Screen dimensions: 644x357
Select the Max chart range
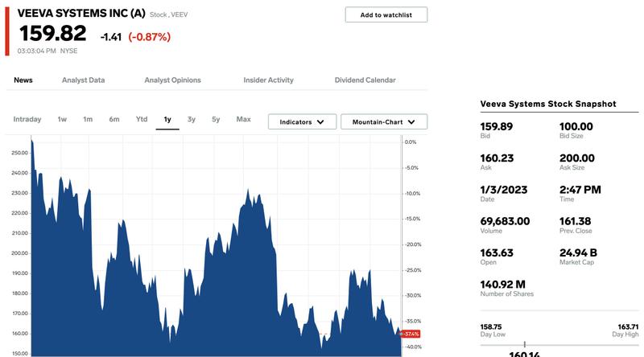pyautogui.click(x=244, y=119)
